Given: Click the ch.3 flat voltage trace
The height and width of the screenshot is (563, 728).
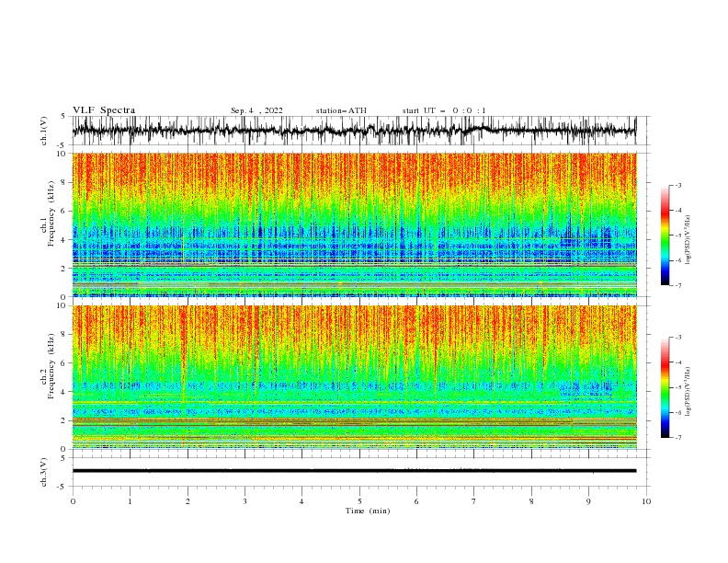Looking at the screenshot, I should tap(354, 471).
